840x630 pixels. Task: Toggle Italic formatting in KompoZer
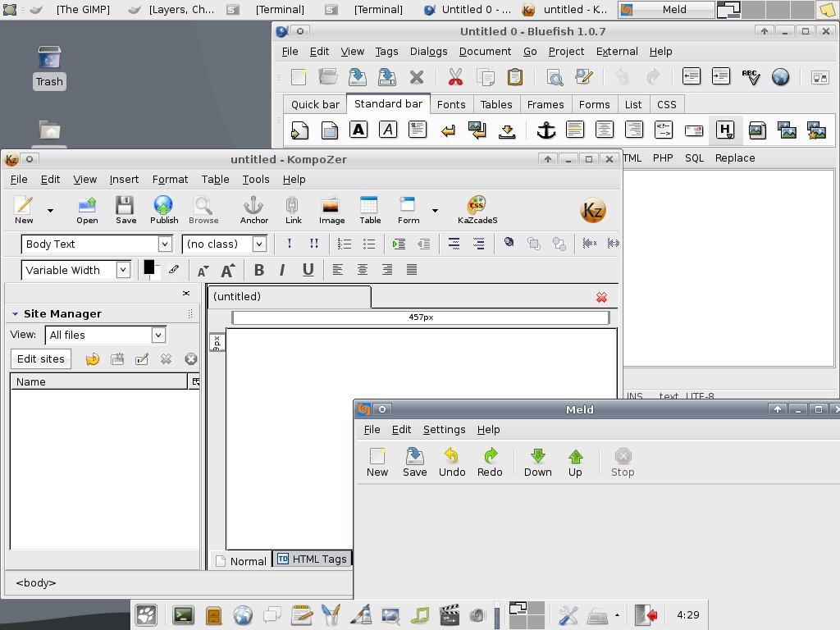(x=282, y=270)
